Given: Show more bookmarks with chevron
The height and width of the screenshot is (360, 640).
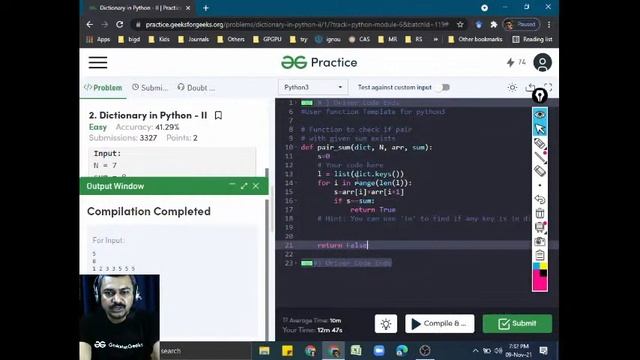Looking at the screenshot, I should pos(435,39).
